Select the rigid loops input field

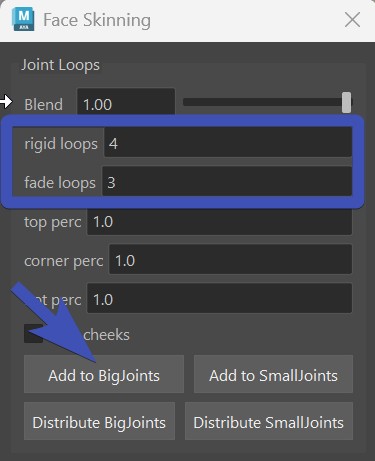(228, 142)
